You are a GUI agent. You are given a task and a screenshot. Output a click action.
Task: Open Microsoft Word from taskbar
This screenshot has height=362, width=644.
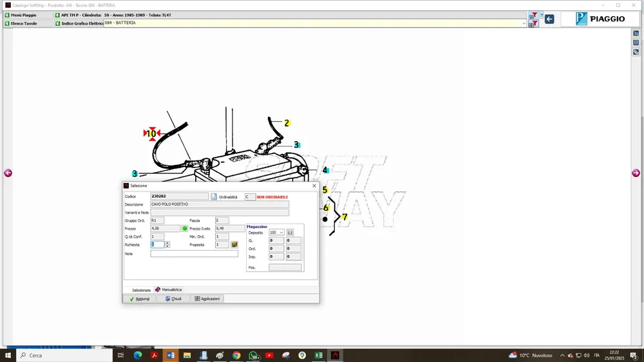click(x=171, y=356)
